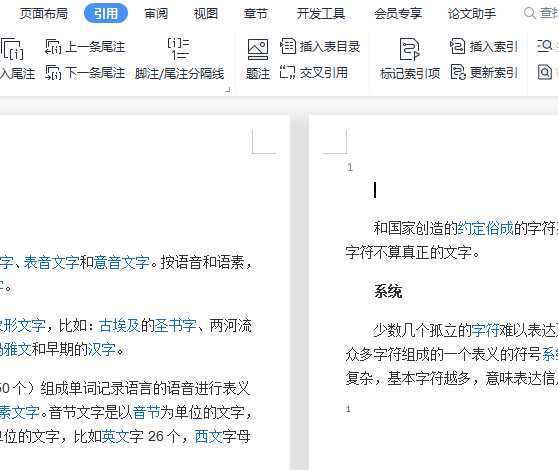Open the 论文助手 tab

click(x=472, y=14)
